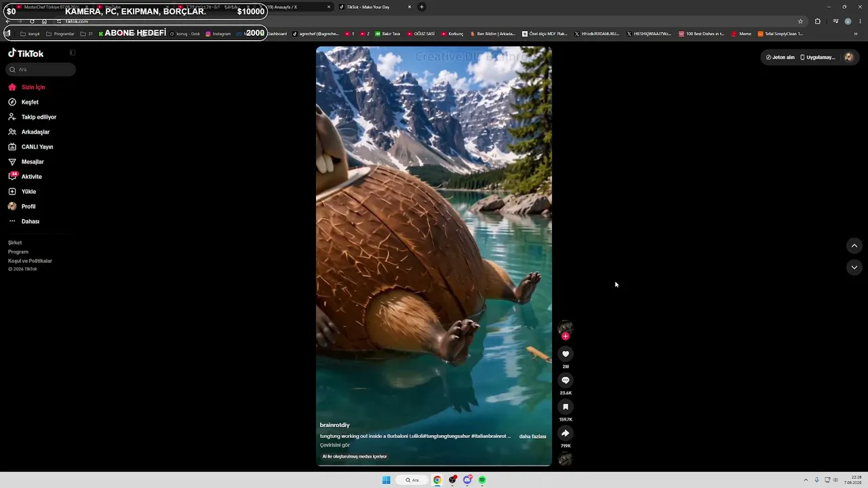Click Jeton alın coins button
This screenshot has width=868, height=488.
pyautogui.click(x=781, y=58)
